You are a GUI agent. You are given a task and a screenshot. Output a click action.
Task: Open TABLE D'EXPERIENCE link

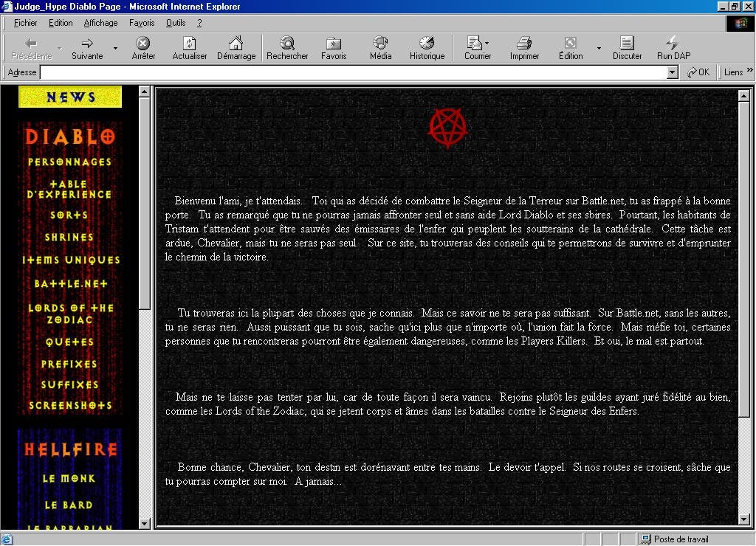[x=69, y=190]
